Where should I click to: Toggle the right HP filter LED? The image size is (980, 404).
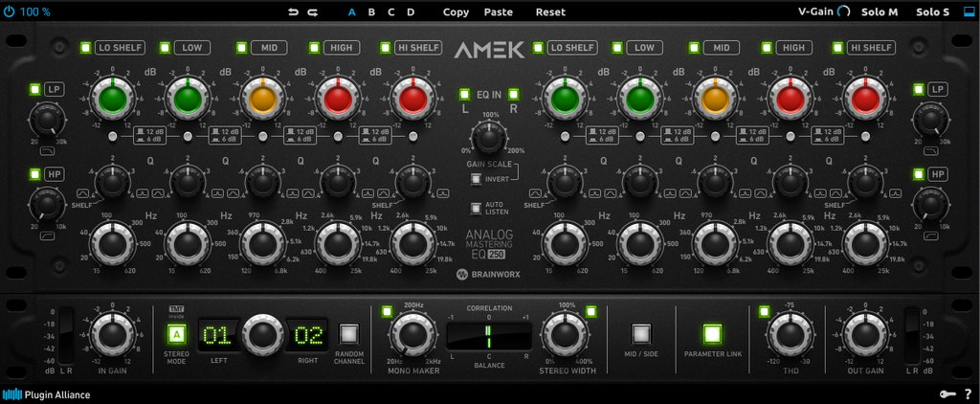coord(918,174)
